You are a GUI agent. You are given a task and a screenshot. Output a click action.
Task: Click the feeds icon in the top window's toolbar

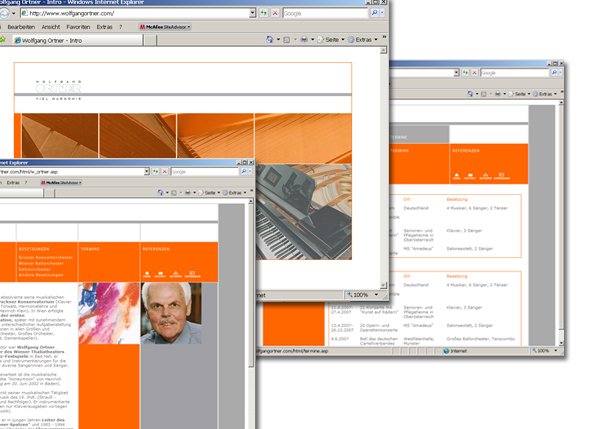(x=287, y=40)
